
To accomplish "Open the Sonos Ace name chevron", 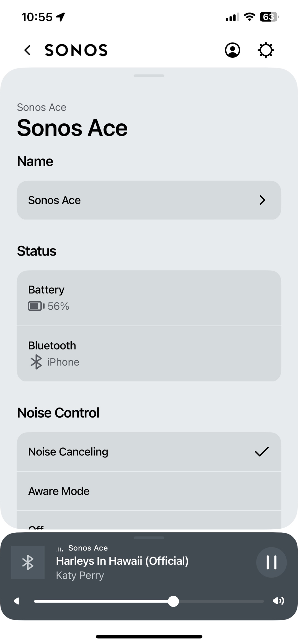I will [x=262, y=200].
